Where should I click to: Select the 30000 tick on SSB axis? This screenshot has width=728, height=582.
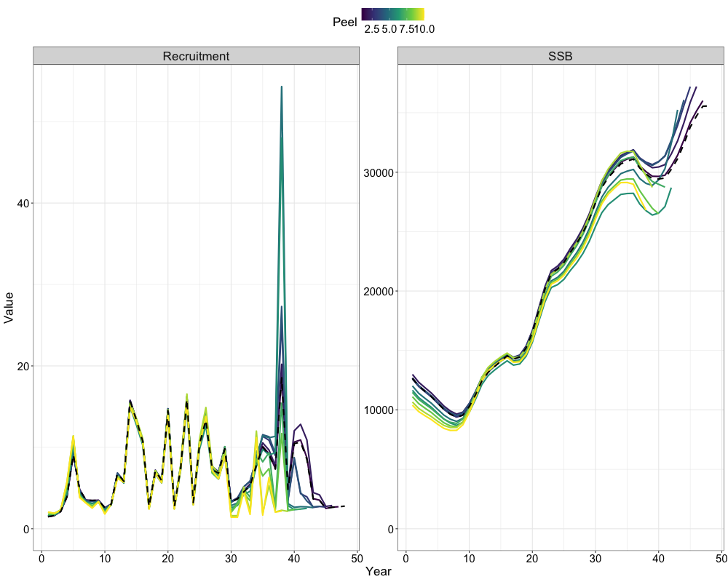(379, 172)
